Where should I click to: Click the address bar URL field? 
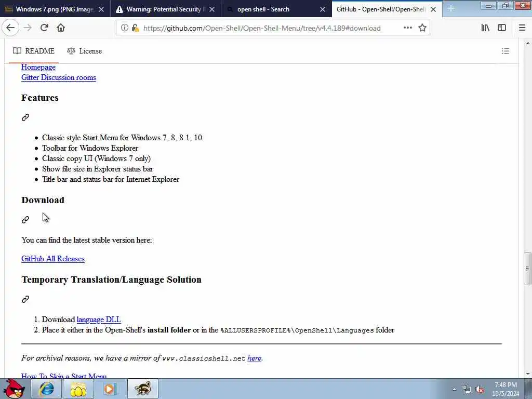pyautogui.click(x=262, y=28)
